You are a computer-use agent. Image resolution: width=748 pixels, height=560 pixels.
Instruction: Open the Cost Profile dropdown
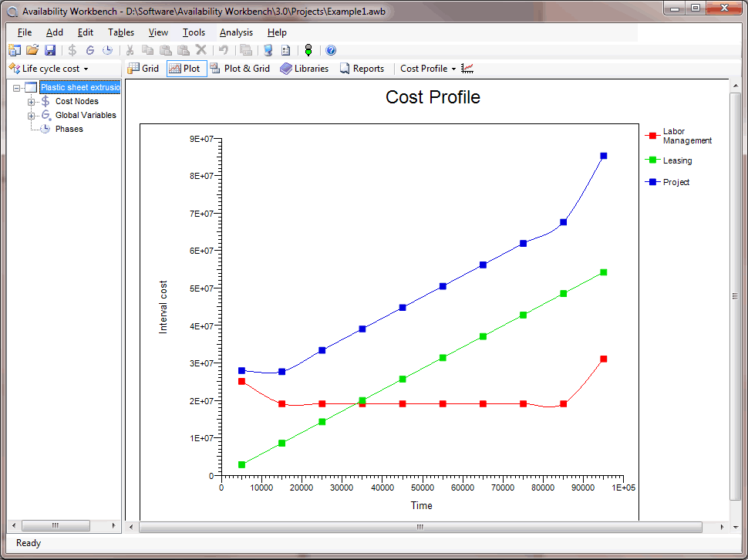(x=453, y=68)
